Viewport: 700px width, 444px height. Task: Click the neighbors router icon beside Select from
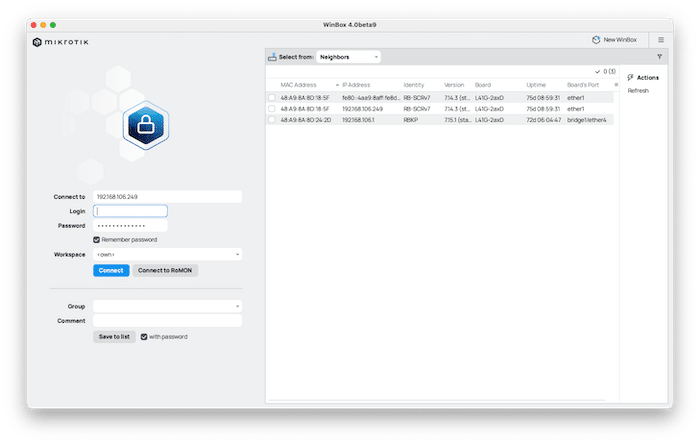pyautogui.click(x=272, y=57)
